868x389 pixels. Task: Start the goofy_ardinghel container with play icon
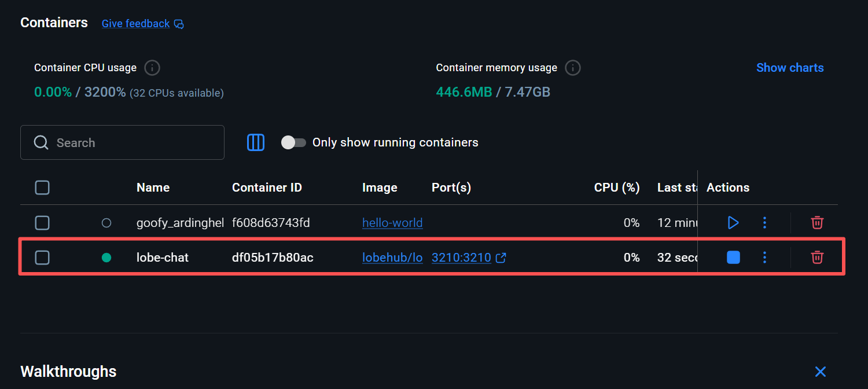733,222
